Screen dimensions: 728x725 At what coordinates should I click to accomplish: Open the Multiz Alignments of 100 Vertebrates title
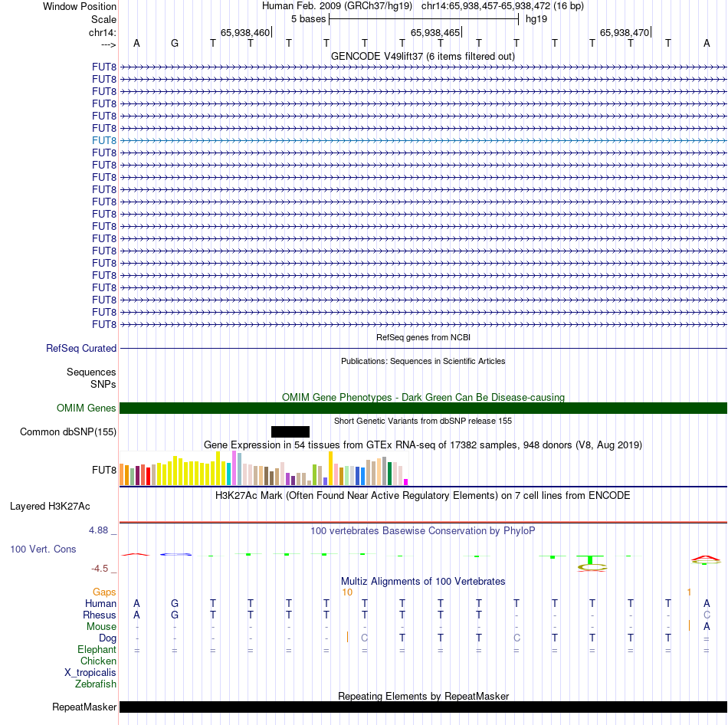(x=423, y=582)
